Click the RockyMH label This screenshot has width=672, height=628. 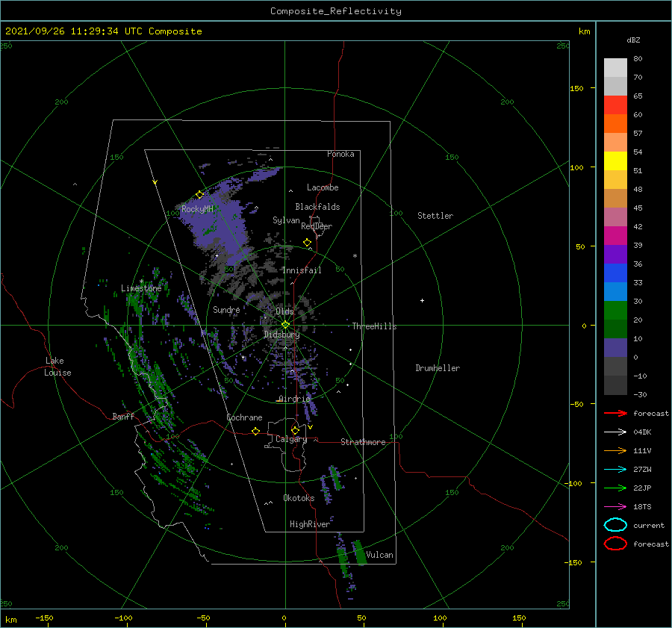pyautogui.click(x=197, y=209)
